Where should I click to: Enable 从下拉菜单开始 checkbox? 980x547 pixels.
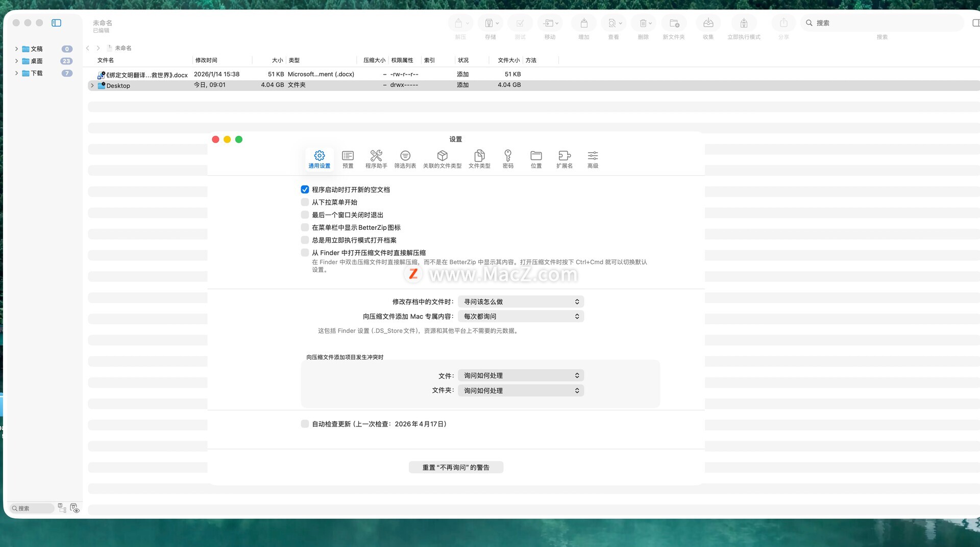pyautogui.click(x=305, y=202)
